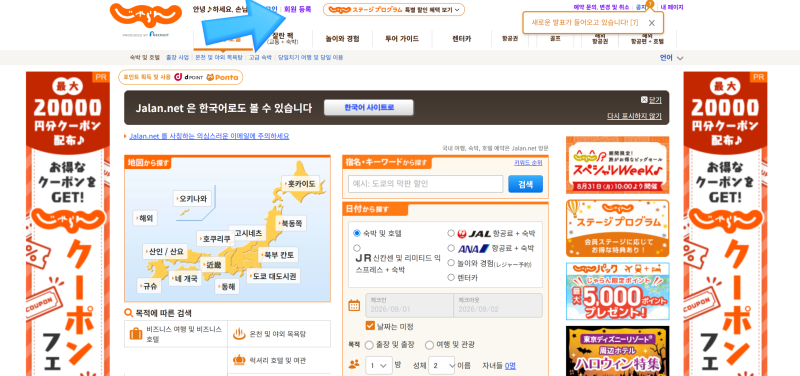
Task: Select JAL 항공료 + 숙박 radio option
Action: 451,233
